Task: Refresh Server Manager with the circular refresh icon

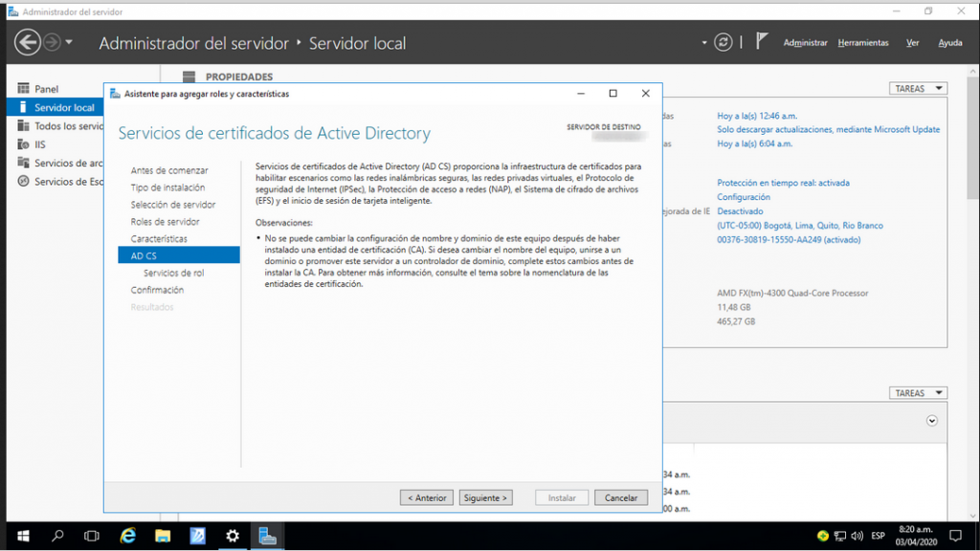Action: point(724,42)
